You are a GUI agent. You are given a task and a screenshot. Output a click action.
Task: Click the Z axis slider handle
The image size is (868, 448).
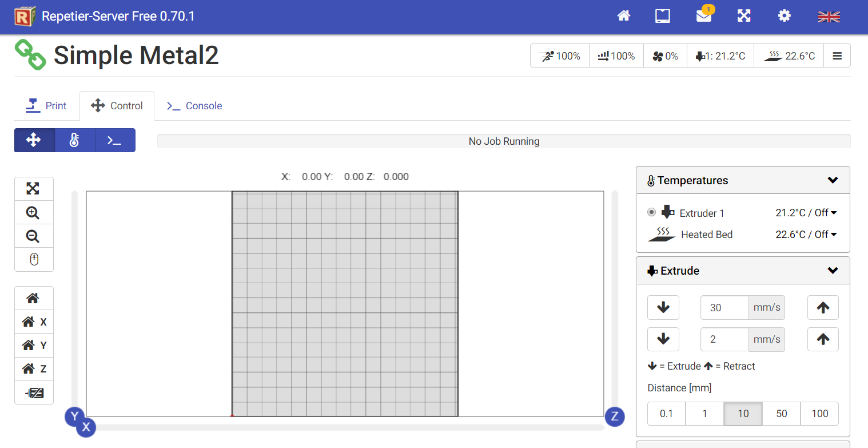tap(615, 416)
